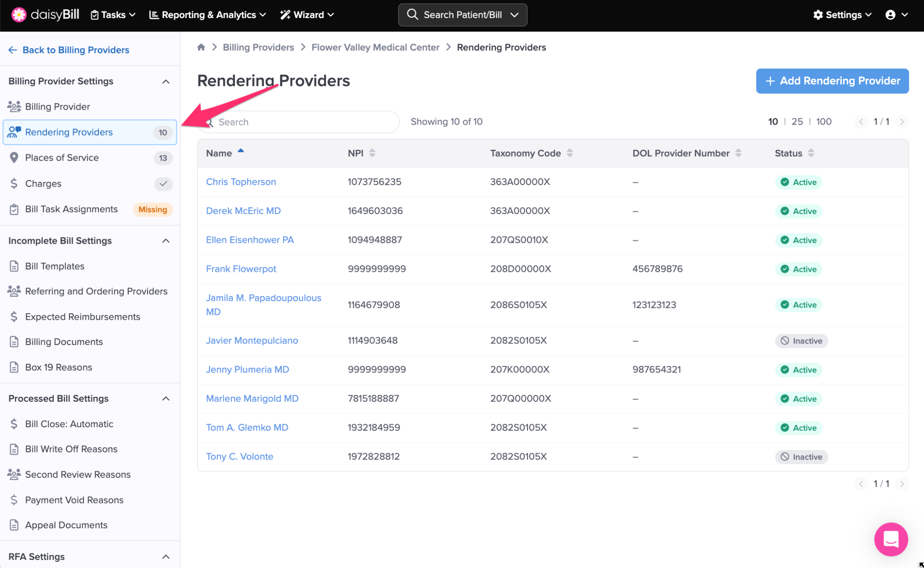This screenshot has width=924, height=568.
Task: Collapse the Incomplete Bill Settings section
Action: pos(166,241)
